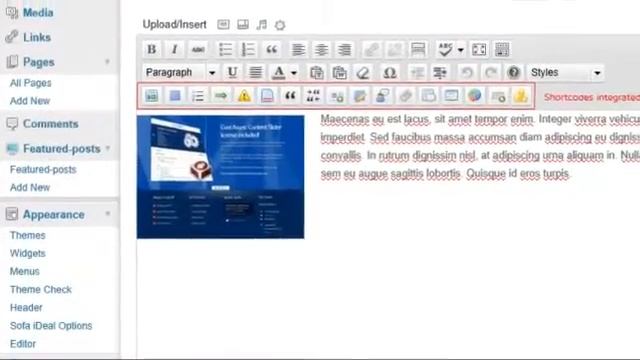
Task: Open the Appearance admin menu
Action: (53, 214)
